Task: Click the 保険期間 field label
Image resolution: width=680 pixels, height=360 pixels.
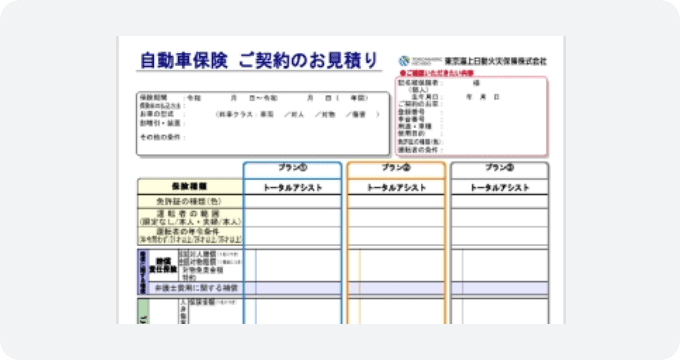Action: pyautogui.click(x=153, y=98)
